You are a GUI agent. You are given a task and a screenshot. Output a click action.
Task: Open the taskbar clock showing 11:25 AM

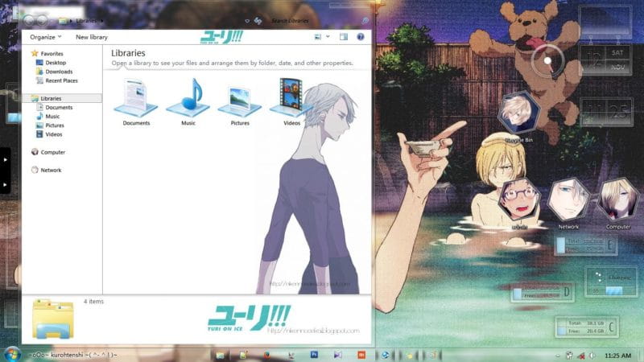(617, 356)
